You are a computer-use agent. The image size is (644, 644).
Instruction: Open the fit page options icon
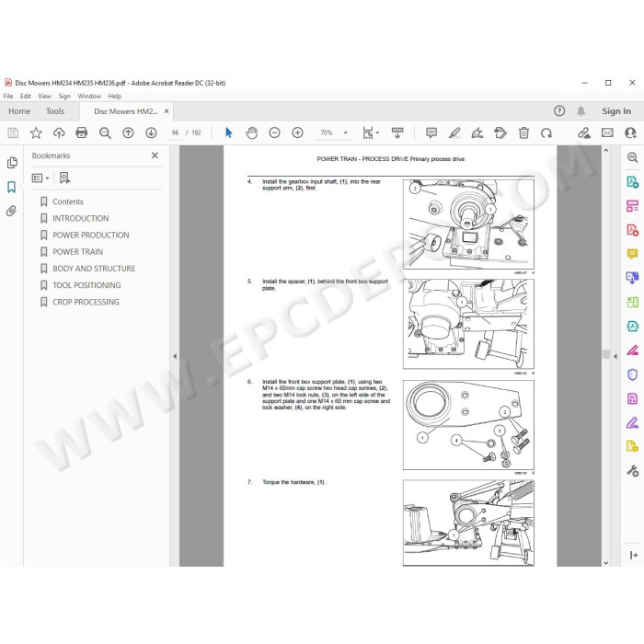click(371, 132)
